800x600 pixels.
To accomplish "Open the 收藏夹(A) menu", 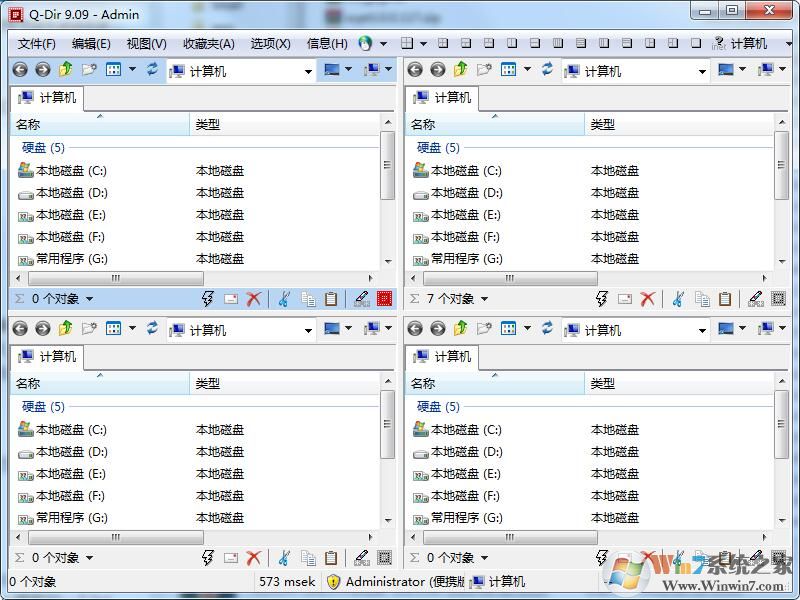I will pyautogui.click(x=207, y=43).
